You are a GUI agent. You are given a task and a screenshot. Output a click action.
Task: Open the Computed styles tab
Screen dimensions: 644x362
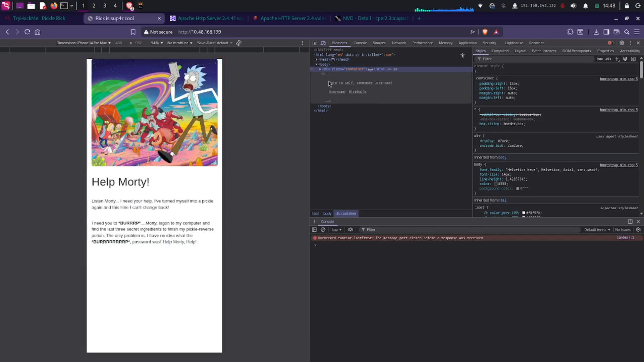500,51
